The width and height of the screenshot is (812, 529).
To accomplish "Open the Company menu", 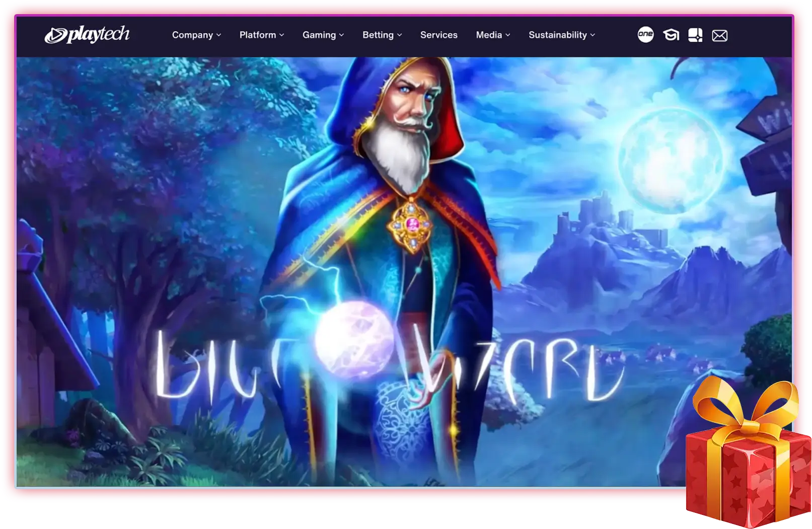I will (196, 35).
